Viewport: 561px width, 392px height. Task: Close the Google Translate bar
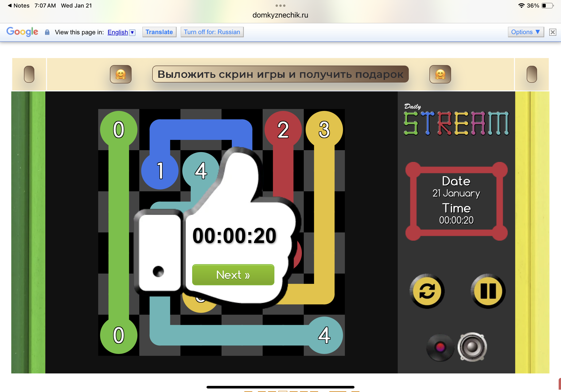(553, 32)
